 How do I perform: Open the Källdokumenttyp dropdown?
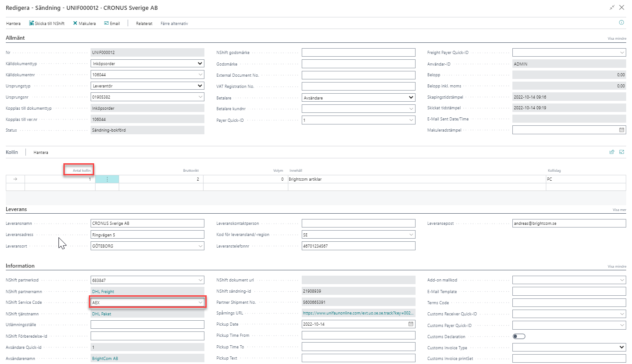click(200, 64)
